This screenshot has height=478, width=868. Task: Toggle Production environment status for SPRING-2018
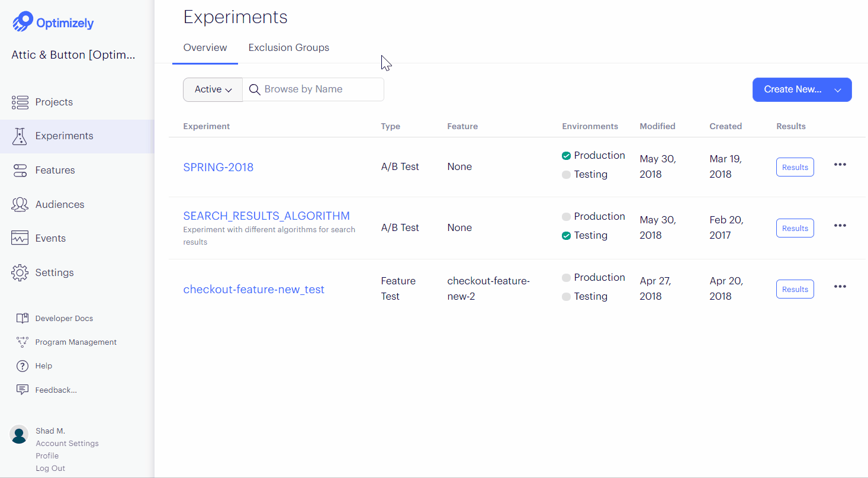(x=566, y=156)
